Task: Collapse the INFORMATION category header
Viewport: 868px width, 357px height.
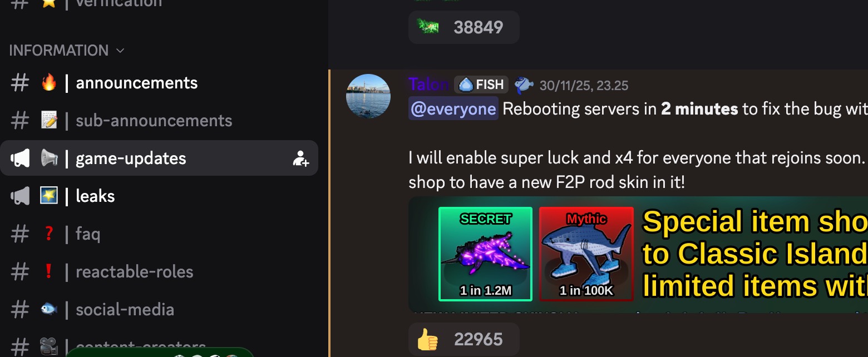Action: coord(67,51)
